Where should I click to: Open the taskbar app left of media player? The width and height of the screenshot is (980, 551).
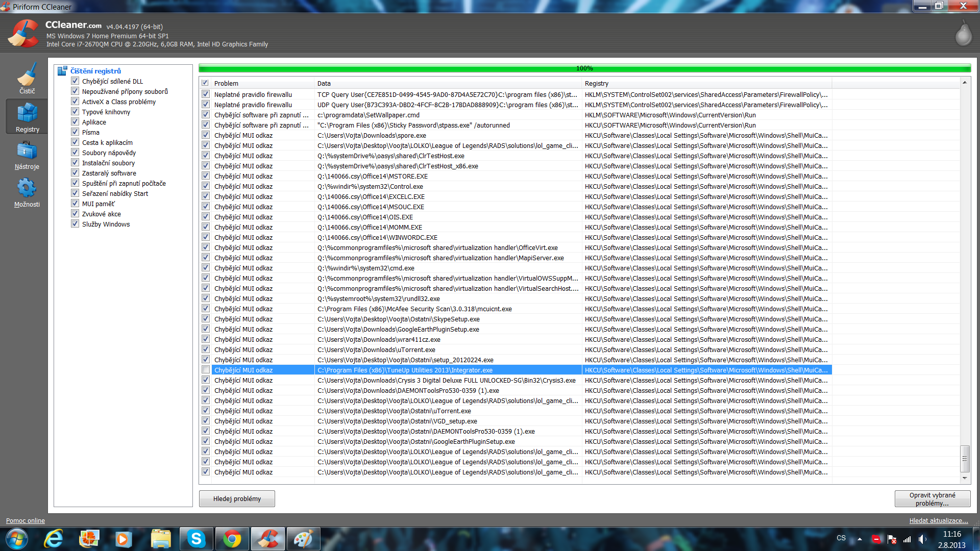[89, 539]
